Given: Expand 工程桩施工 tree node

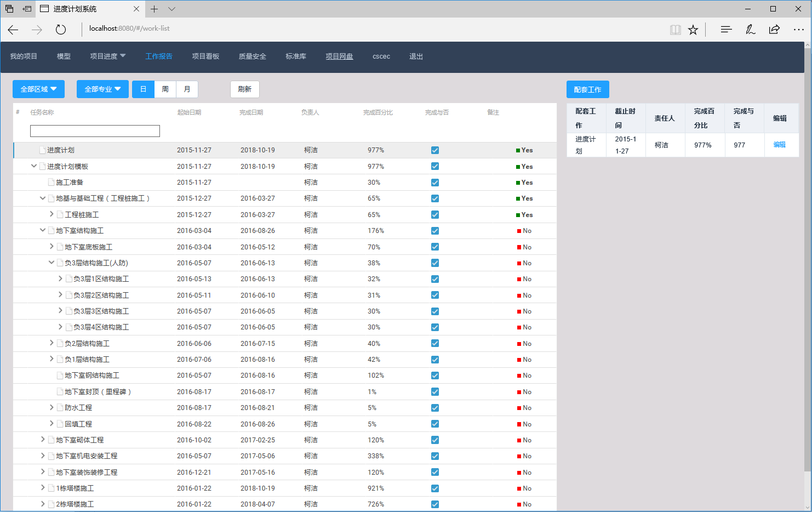Looking at the screenshot, I should [52, 214].
